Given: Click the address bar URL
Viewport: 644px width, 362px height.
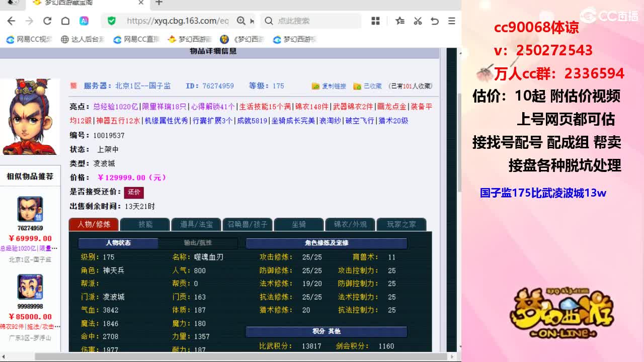Looking at the screenshot, I should pos(178,21).
